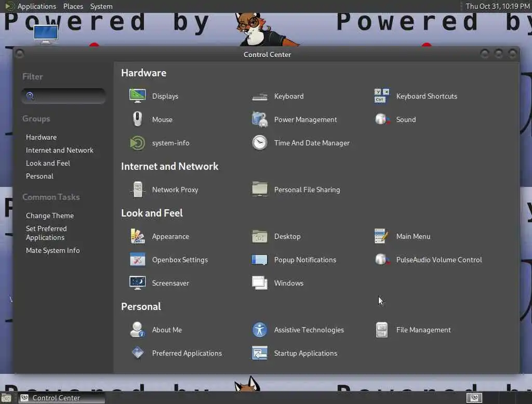Viewport: 532px width, 404px height.
Task: Click the Control Center window menu button
Action: (x=20, y=53)
